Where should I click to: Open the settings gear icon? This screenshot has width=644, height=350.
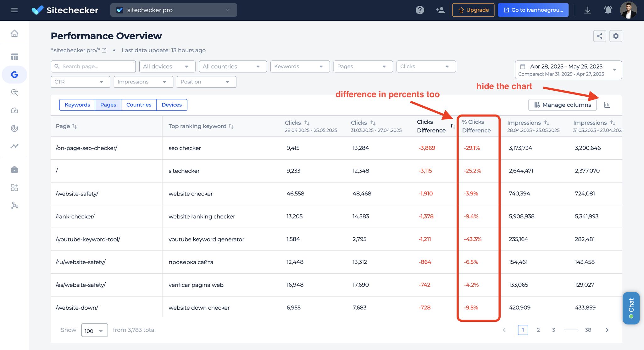(x=616, y=36)
